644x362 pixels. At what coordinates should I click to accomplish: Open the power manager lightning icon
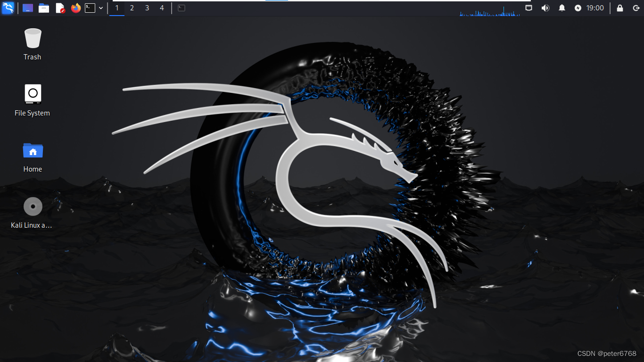(x=578, y=8)
